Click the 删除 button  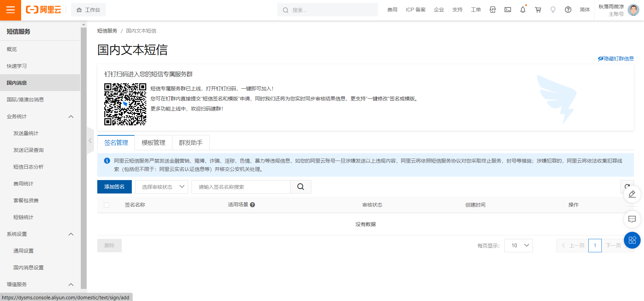109,246
